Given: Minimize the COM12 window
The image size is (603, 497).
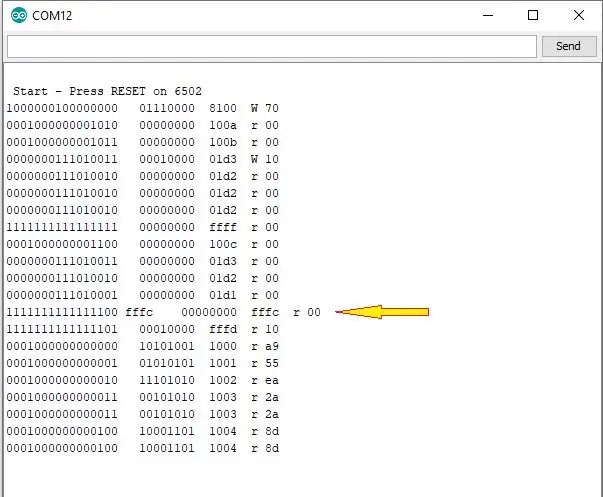Looking at the screenshot, I should coord(488,15).
